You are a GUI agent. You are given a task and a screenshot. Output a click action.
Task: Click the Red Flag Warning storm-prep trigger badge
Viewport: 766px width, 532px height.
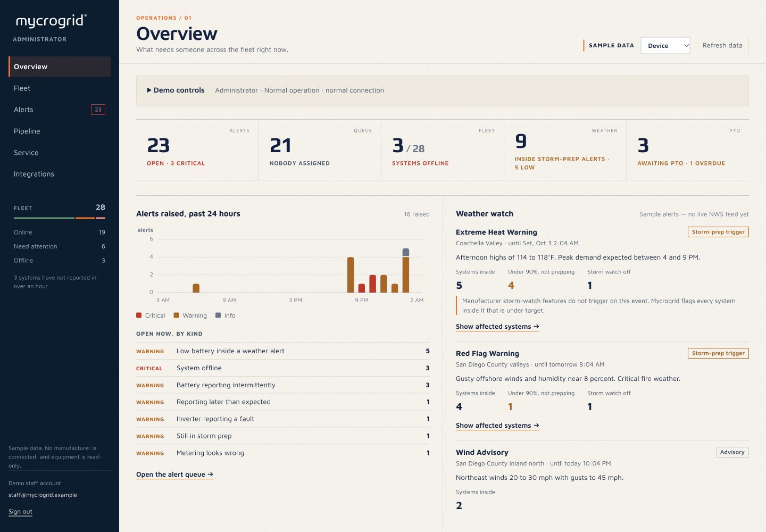tap(718, 353)
